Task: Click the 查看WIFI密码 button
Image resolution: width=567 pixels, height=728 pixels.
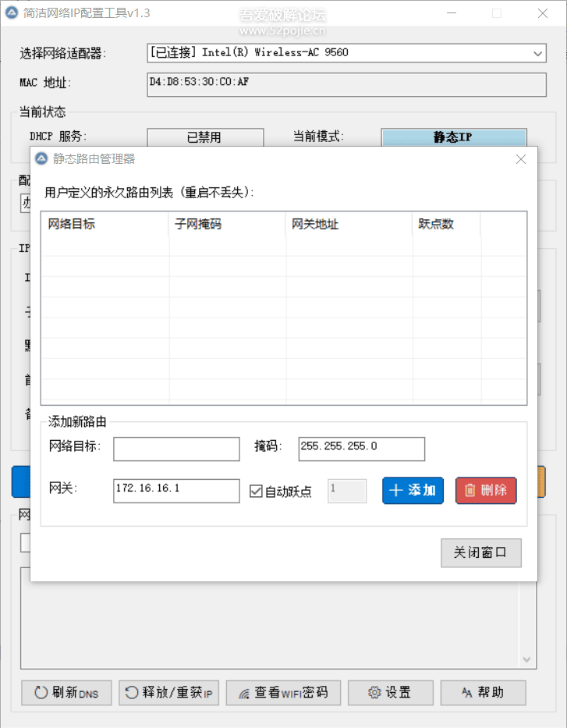Action: 284,693
